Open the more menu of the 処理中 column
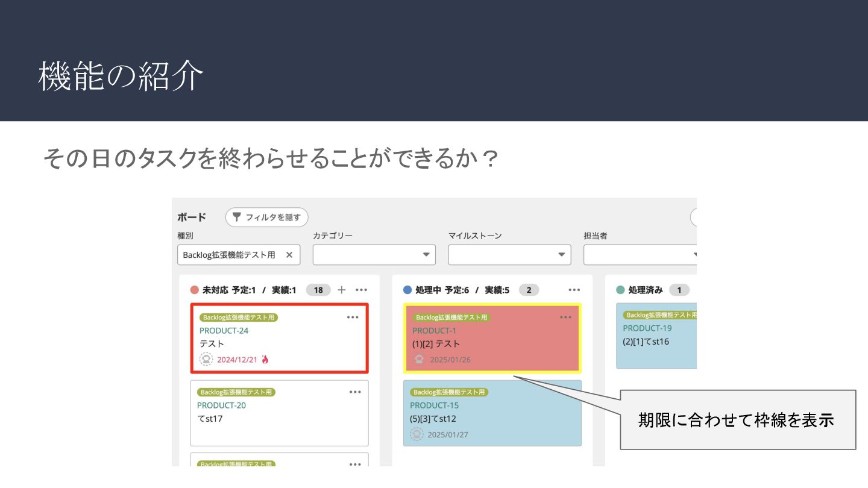This screenshot has width=868, height=488. pyautogui.click(x=574, y=290)
